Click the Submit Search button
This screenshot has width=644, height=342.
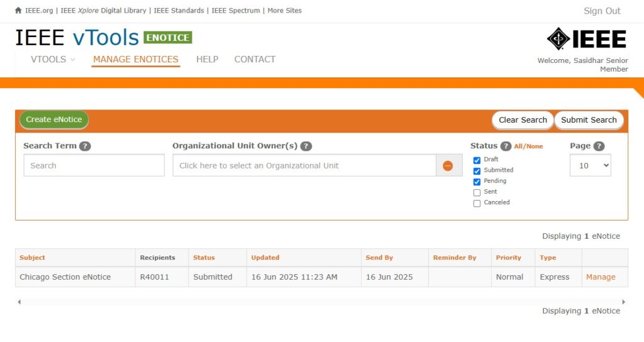[x=589, y=120]
